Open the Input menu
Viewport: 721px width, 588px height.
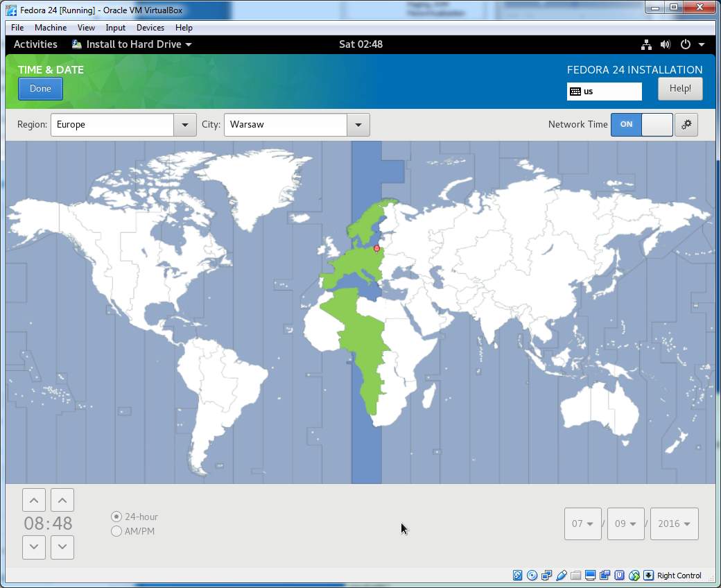(x=115, y=28)
